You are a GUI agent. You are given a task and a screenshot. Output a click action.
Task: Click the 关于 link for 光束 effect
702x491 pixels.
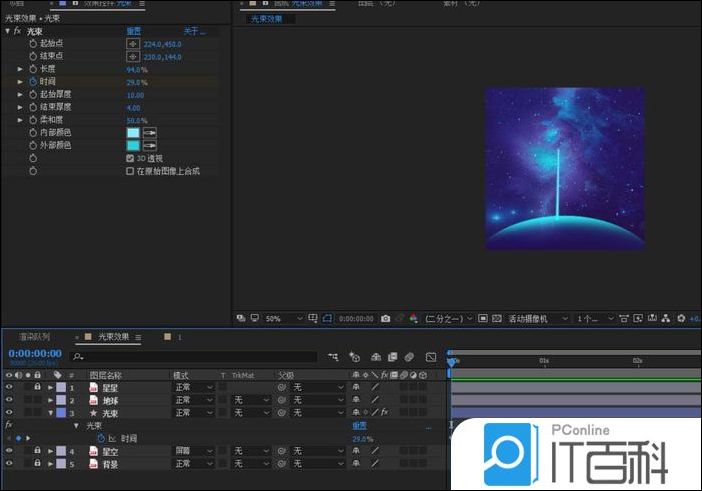(x=190, y=31)
